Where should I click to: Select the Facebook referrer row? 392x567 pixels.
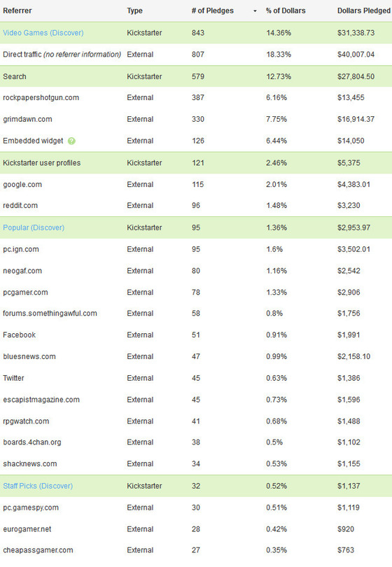click(196, 335)
